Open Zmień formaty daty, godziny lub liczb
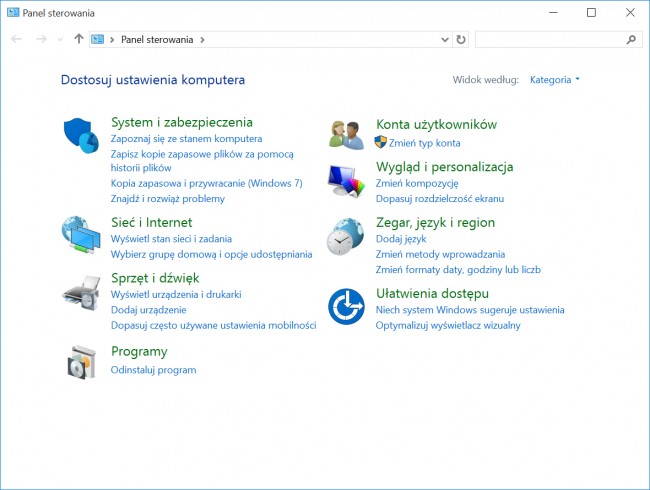Image resolution: width=650 pixels, height=490 pixels. coord(458,269)
